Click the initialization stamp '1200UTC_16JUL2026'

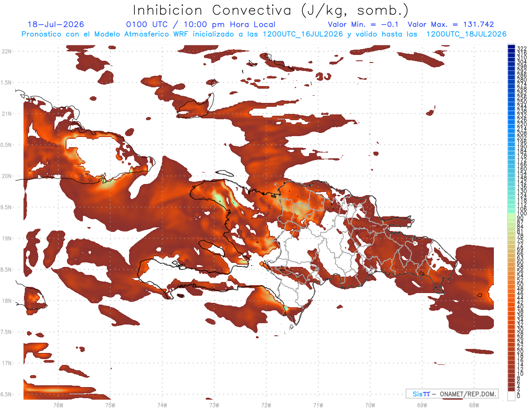point(303,34)
